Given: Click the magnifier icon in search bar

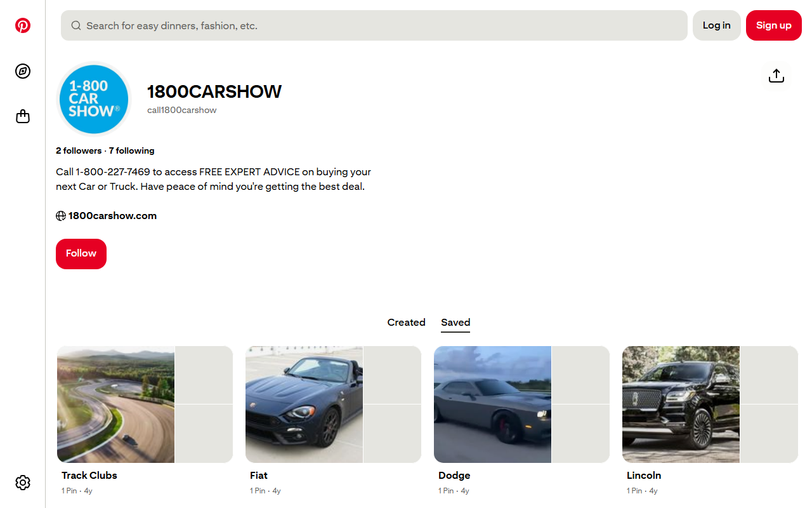Looking at the screenshot, I should point(76,25).
